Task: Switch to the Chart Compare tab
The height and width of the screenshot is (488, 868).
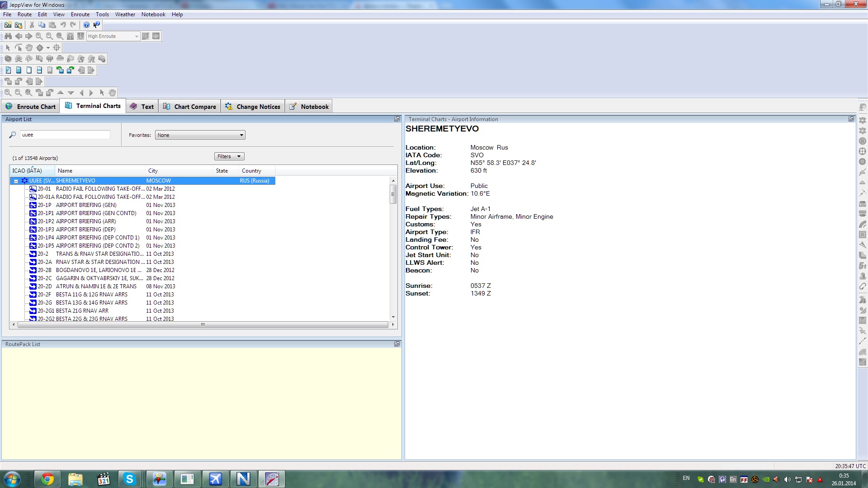Action: tap(189, 107)
